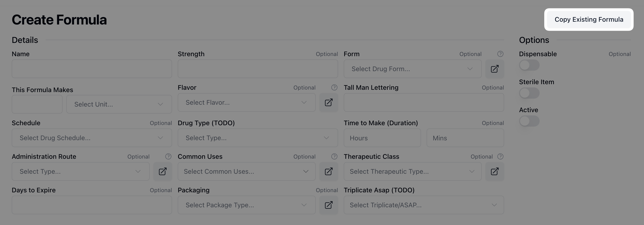Expand the Select Unit dropdown
644x225 pixels.
119,104
